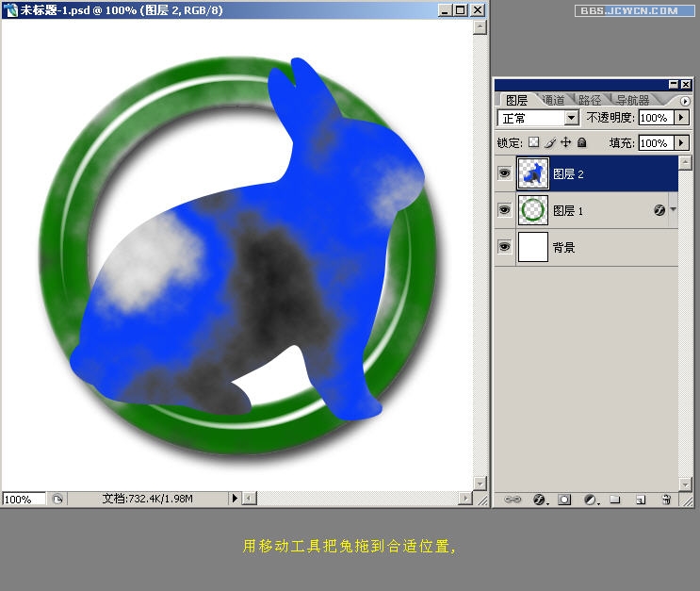700x591 pixels.
Task: Open the 填充 fill slider arrow
Action: coord(681,142)
